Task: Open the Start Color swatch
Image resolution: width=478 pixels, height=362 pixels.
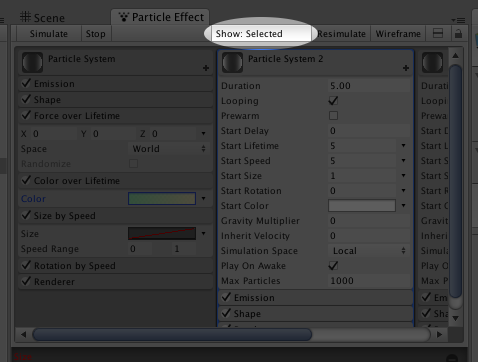Action: click(x=362, y=206)
